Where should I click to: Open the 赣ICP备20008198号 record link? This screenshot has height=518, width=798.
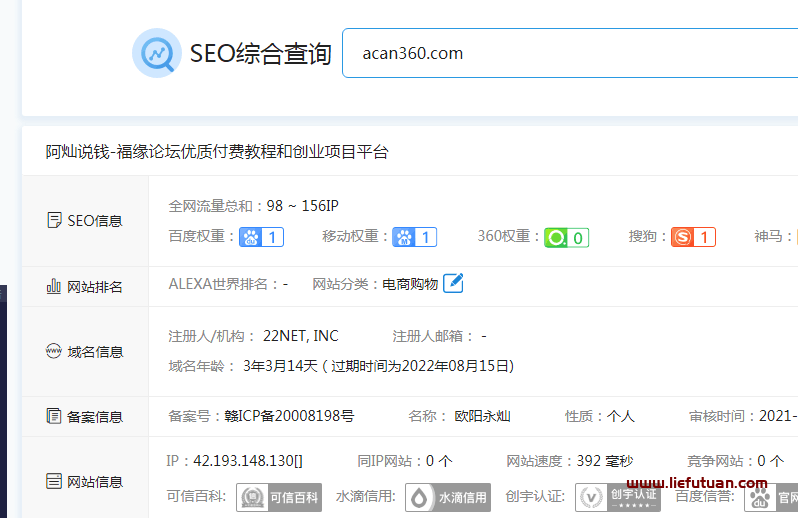[x=289, y=416]
